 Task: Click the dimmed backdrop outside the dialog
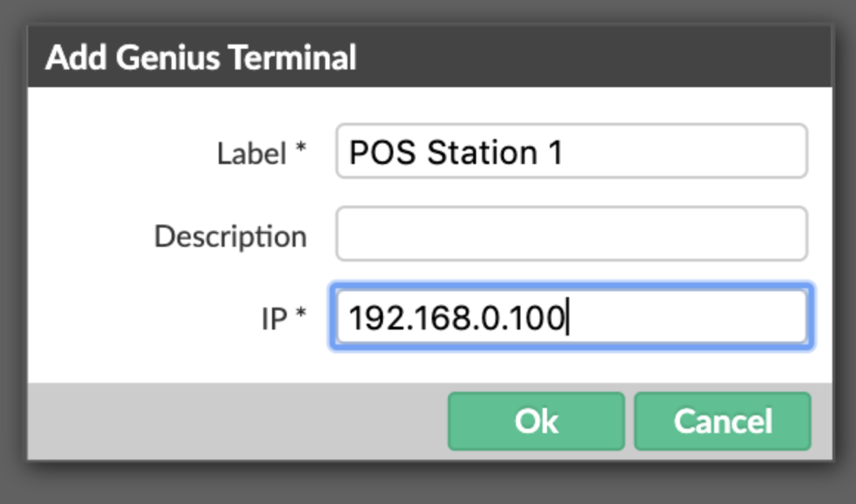point(429,484)
